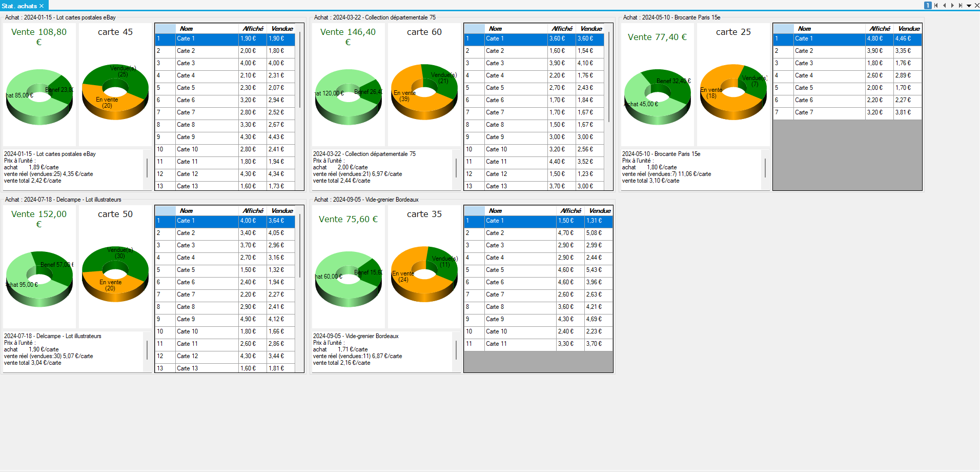Select all cells corner in Delcampe table
The image size is (980, 472).
(165, 211)
